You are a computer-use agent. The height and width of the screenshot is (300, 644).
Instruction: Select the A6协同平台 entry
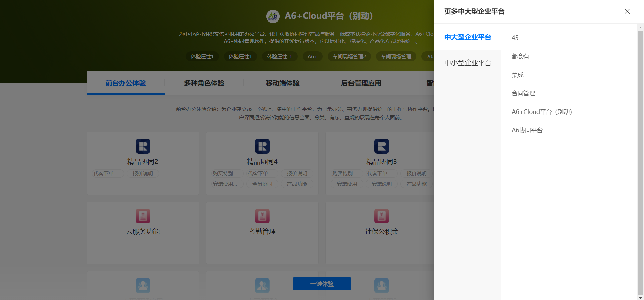[x=527, y=130]
